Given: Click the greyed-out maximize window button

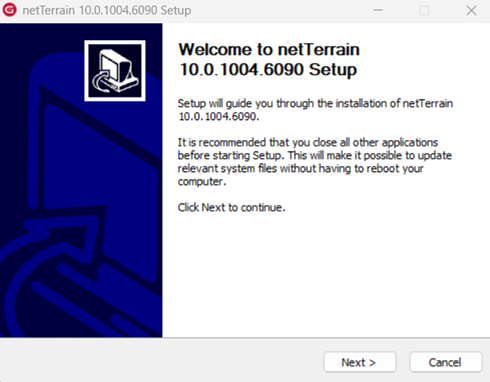Looking at the screenshot, I should point(424,10).
